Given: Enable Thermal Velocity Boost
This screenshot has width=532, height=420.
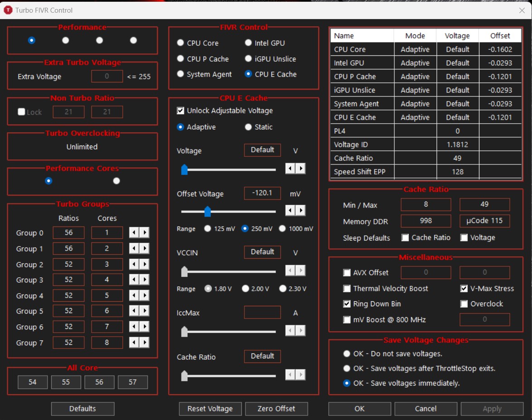Looking at the screenshot, I should [347, 288].
